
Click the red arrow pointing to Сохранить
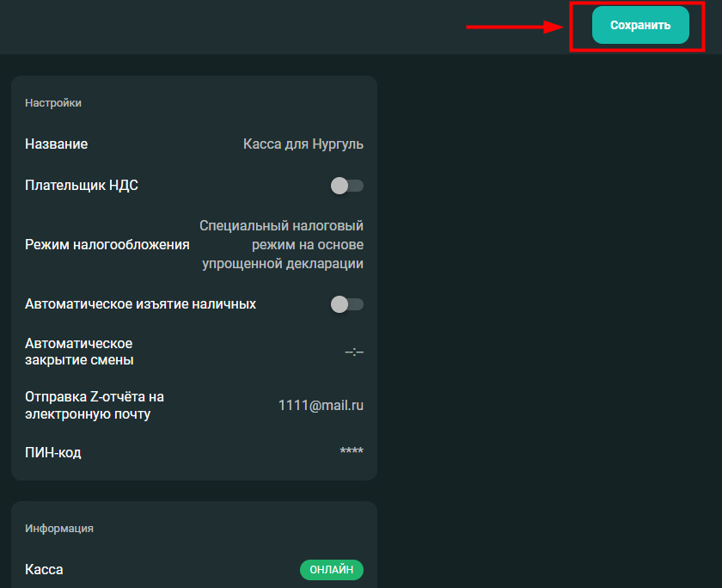pyautogui.click(x=515, y=27)
